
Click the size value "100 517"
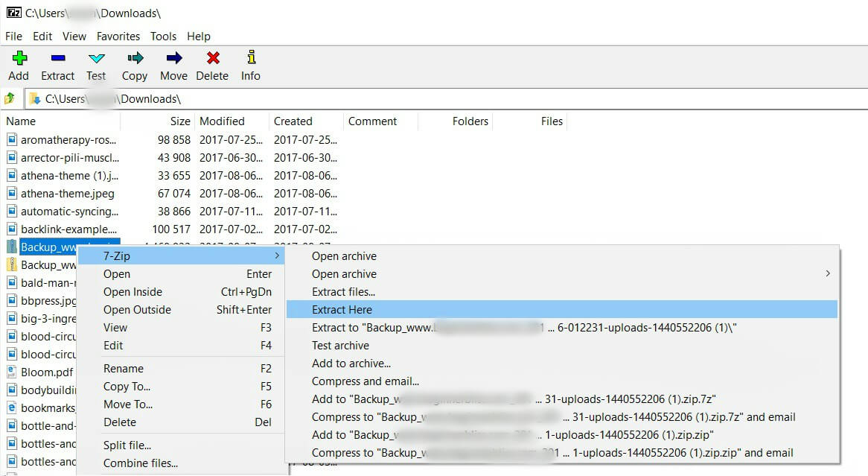click(171, 229)
